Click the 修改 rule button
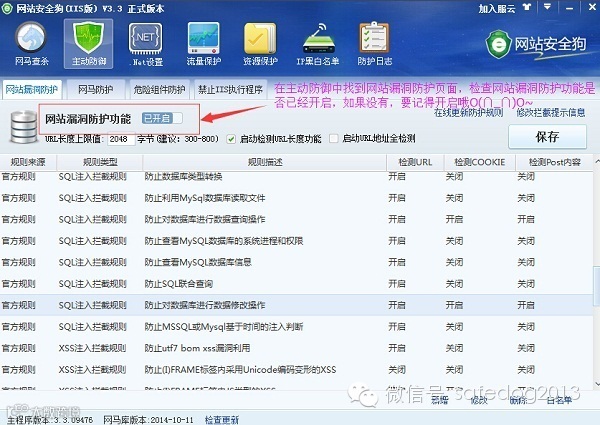This screenshot has height=425, width=600. tap(479, 400)
